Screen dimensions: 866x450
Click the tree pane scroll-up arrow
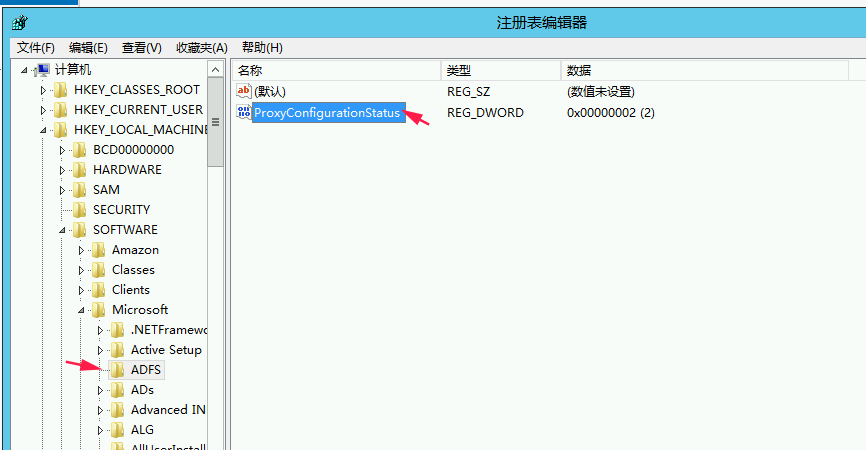pos(215,70)
